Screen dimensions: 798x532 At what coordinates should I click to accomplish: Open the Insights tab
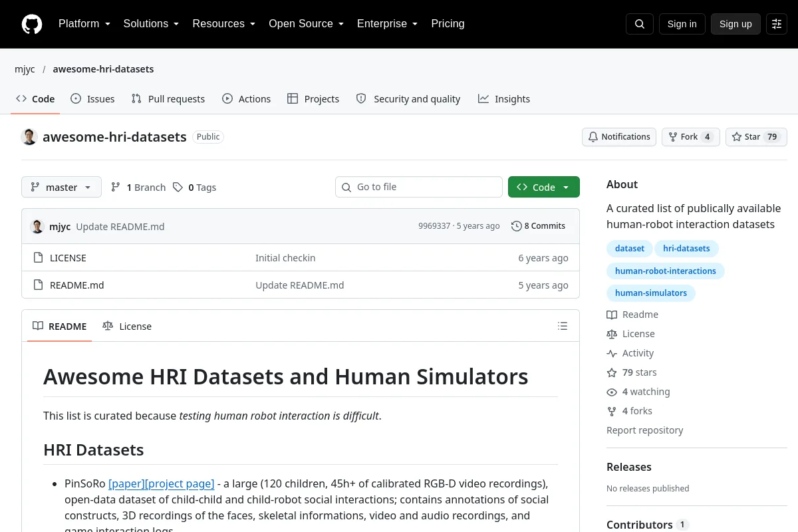point(504,98)
